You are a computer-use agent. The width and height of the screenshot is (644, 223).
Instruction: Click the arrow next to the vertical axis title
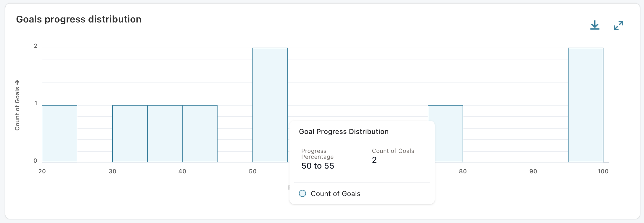click(x=17, y=82)
